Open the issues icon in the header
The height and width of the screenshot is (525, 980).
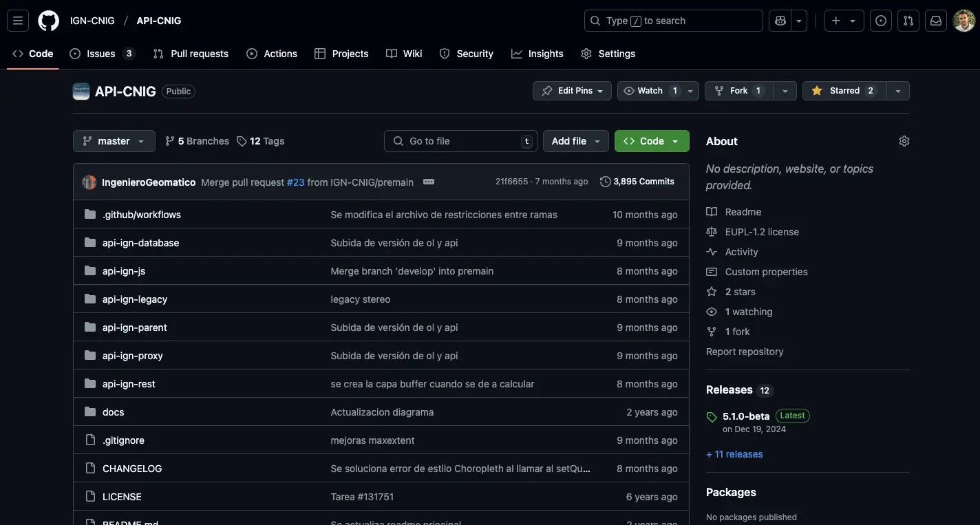tap(881, 21)
